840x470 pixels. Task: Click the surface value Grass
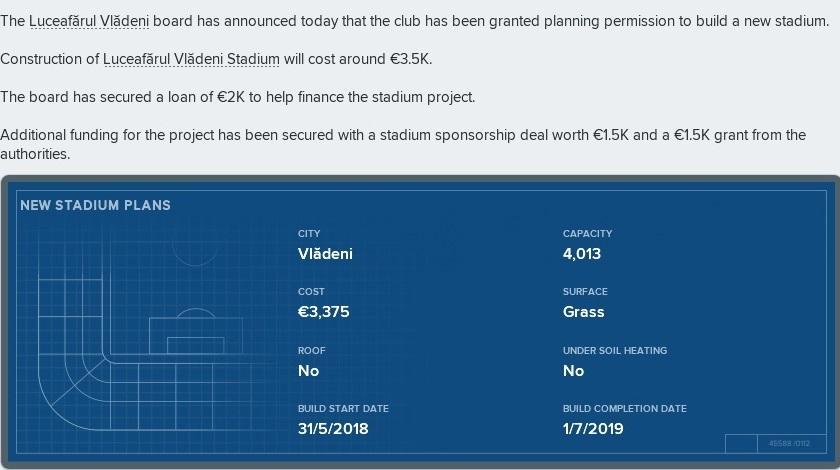[x=583, y=312]
